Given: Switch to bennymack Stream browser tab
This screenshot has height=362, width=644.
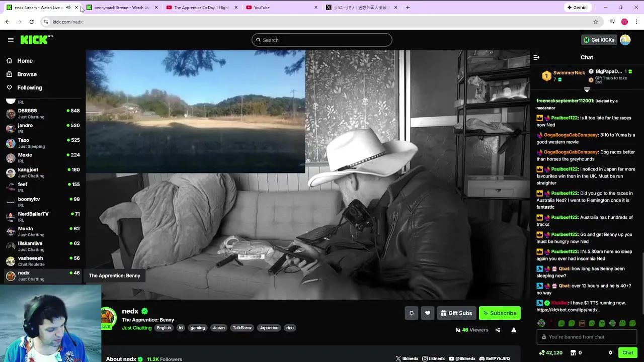Looking at the screenshot, I should (122, 8).
